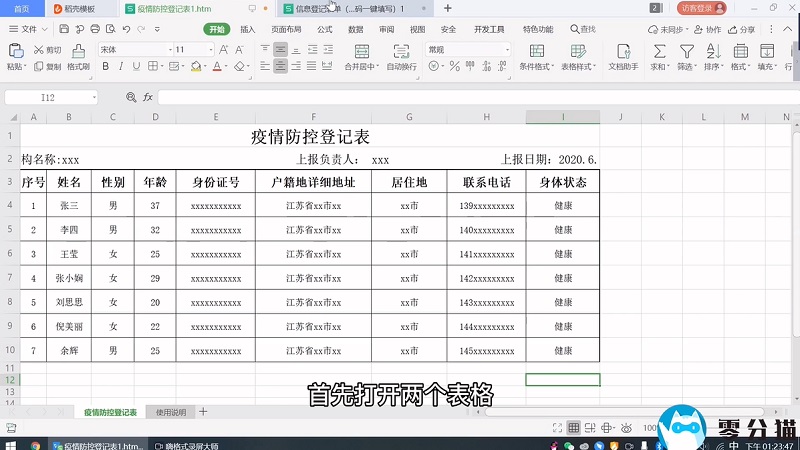Toggle Italic formatting
Image resolution: width=800 pixels, height=450 pixels.
(119, 68)
